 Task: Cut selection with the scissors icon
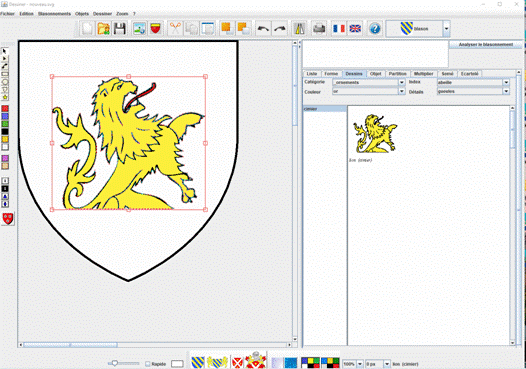(x=175, y=29)
